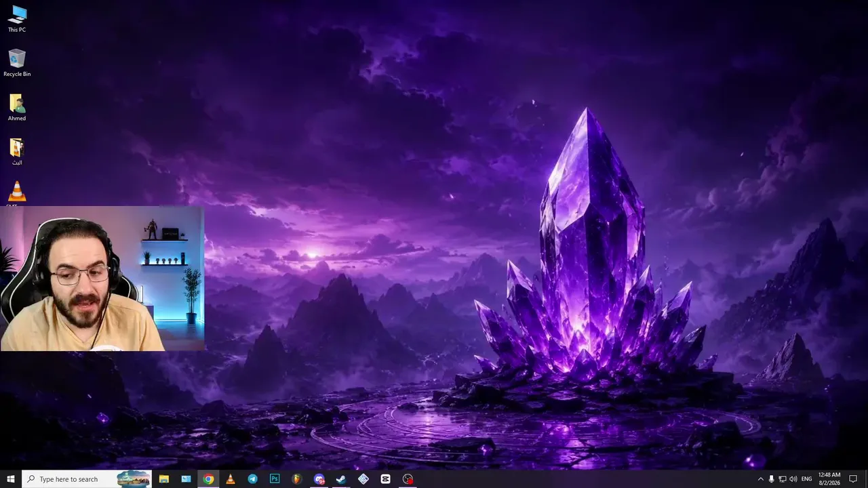This screenshot has height=488, width=868.
Task: Click the taskbar search box
Action: (87, 479)
